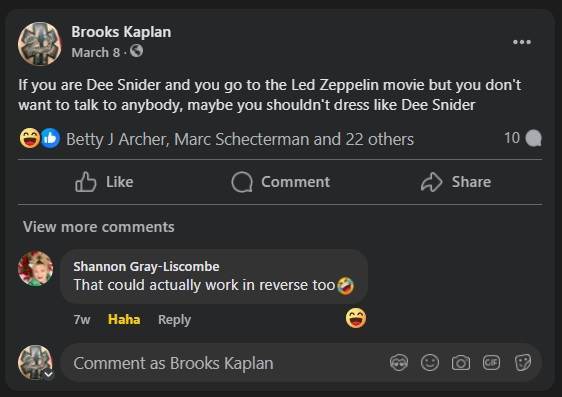The height and width of the screenshot is (397, 562).
Task: Toggle Haha reaction on Shannon's comment
Action: point(124,319)
